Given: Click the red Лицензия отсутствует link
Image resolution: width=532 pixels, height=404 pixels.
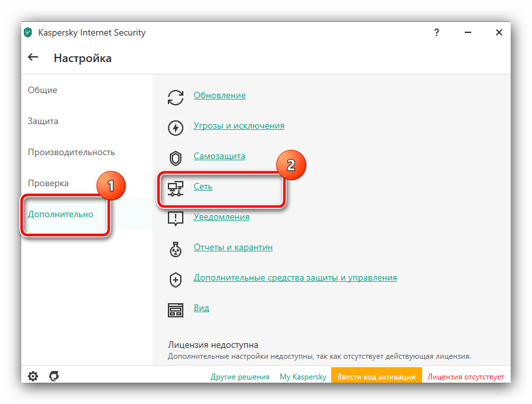Looking at the screenshot, I should (x=466, y=377).
